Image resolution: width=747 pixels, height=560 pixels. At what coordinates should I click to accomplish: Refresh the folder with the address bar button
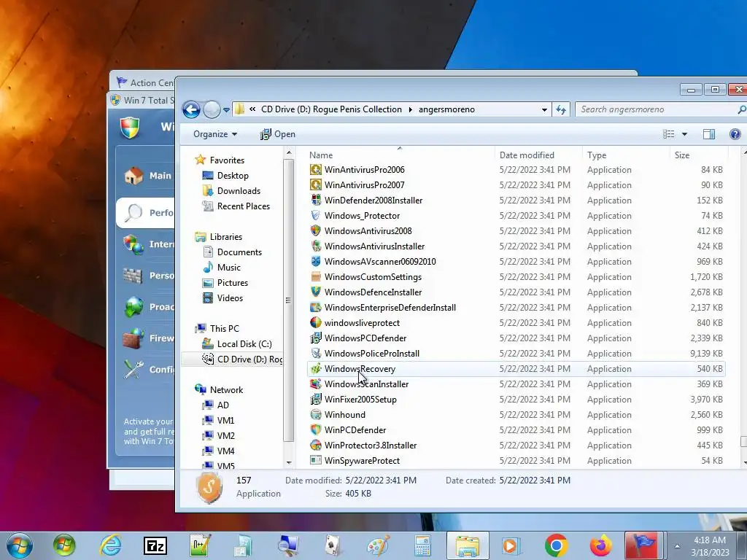pyautogui.click(x=561, y=109)
